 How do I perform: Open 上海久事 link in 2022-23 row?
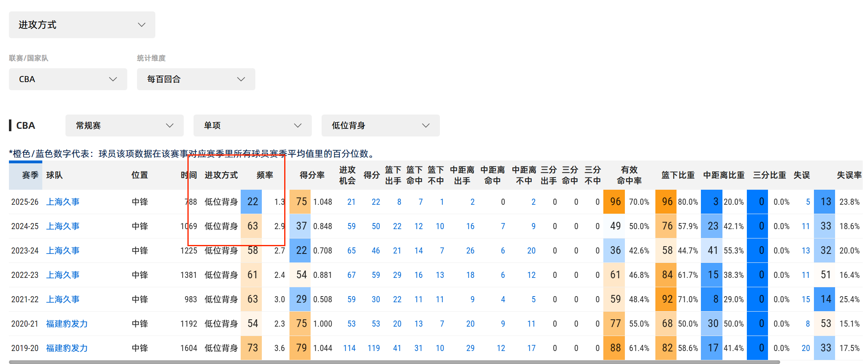tap(63, 275)
